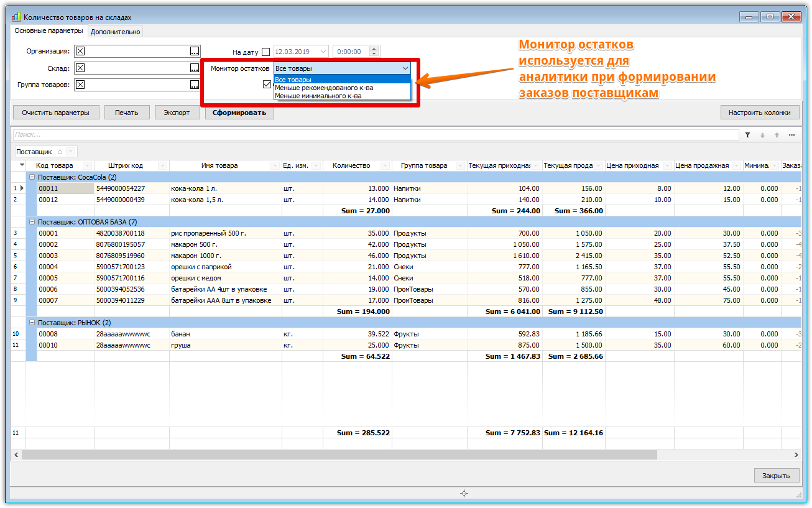
Task: Click the Поставщик sort triangle in the group panel
Action: pyautogui.click(x=60, y=152)
